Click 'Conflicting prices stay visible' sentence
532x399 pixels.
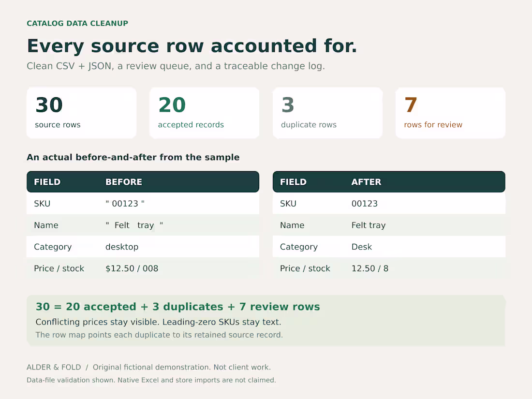97,322
